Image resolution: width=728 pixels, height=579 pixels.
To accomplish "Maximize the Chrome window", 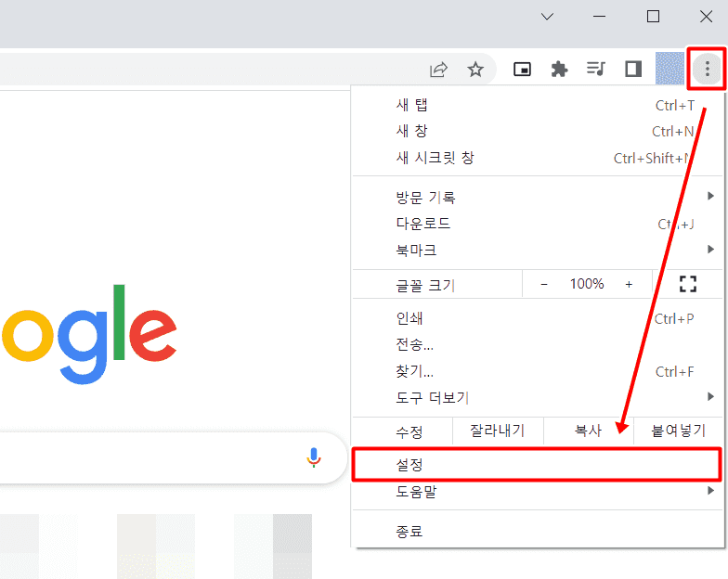I will pyautogui.click(x=654, y=17).
